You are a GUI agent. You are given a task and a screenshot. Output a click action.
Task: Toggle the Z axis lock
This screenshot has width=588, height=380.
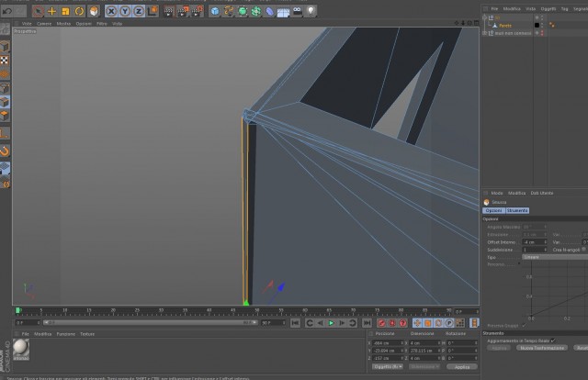pyautogui.click(x=139, y=12)
